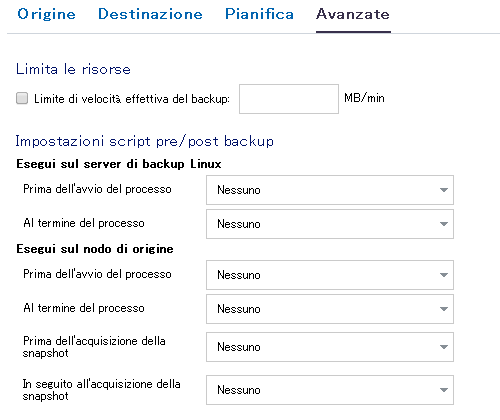Open the Destinazione tab
Image resolution: width=500 pixels, height=420 pixels.
click(150, 14)
